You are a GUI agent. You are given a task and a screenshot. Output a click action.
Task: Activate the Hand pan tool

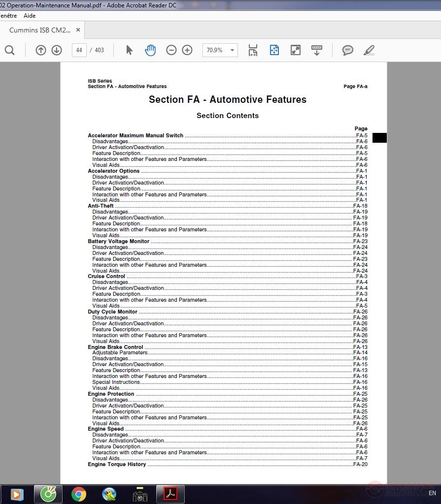coord(150,50)
